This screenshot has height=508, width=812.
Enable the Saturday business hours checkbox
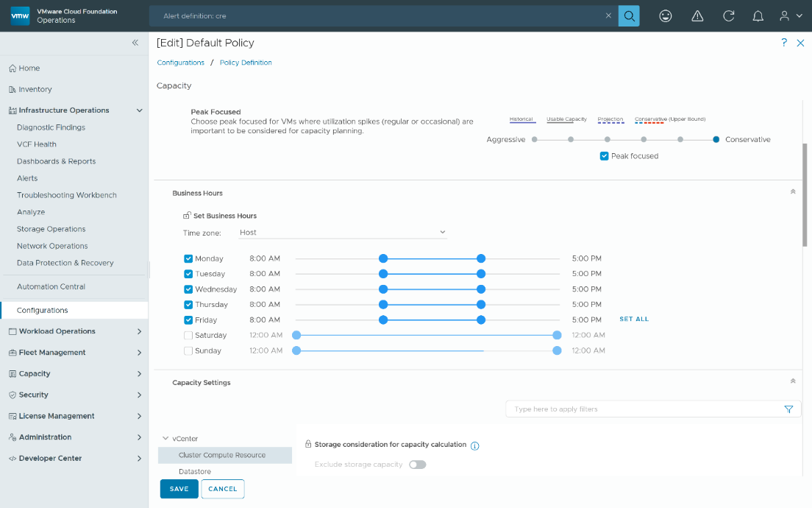click(x=188, y=335)
